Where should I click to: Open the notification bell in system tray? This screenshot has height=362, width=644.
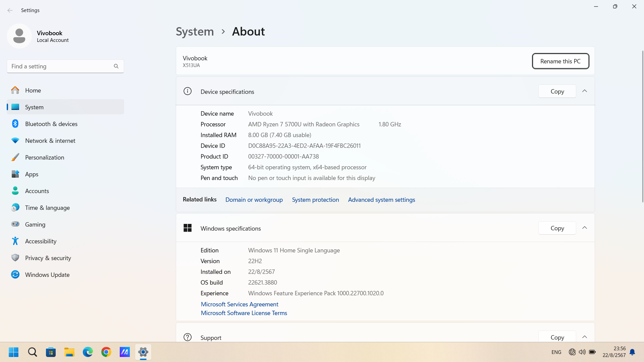coord(632,352)
